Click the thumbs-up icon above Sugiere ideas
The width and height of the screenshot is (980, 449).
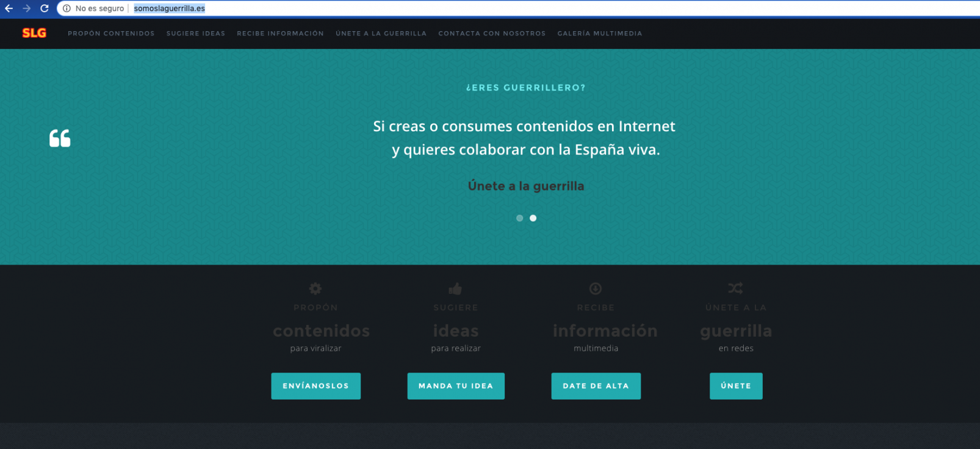[x=455, y=288]
